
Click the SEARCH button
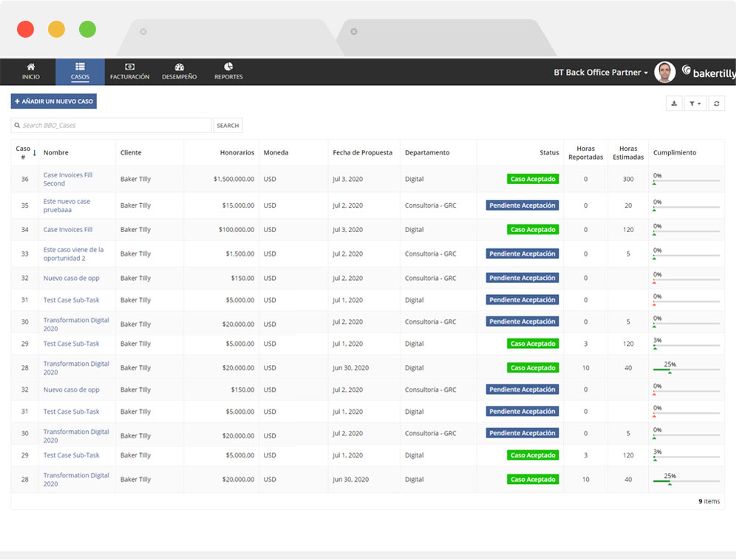point(228,125)
